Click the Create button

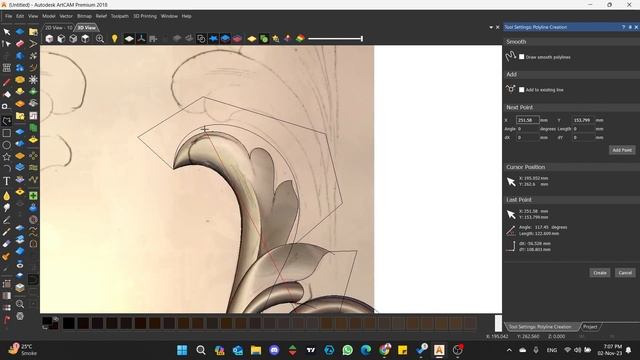(600, 273)
